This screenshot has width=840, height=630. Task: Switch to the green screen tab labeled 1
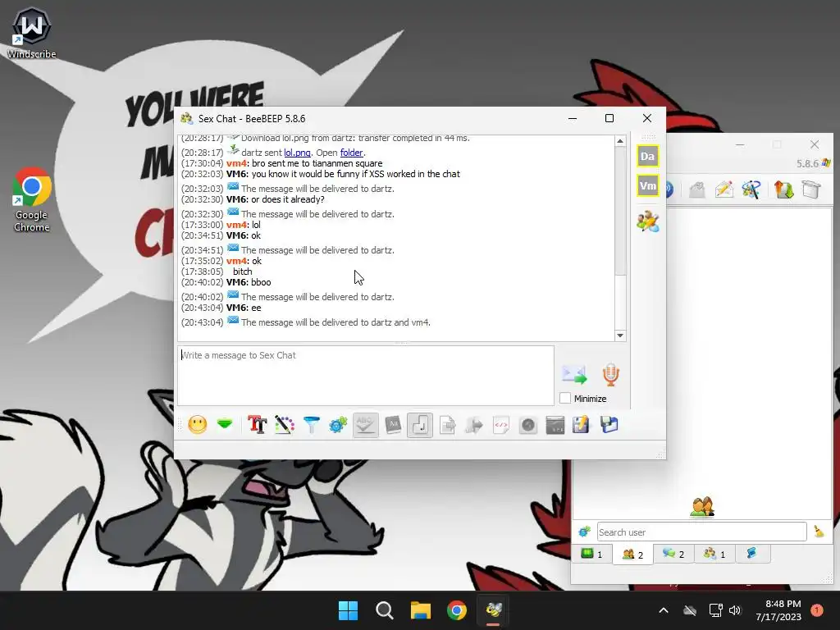pyautogui.click(x=592, y=554)
